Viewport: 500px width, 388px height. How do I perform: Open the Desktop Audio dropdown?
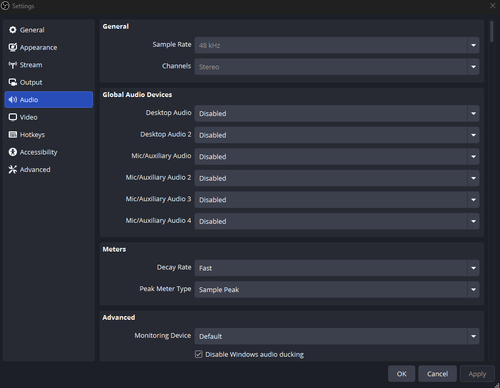click(337, 113)
